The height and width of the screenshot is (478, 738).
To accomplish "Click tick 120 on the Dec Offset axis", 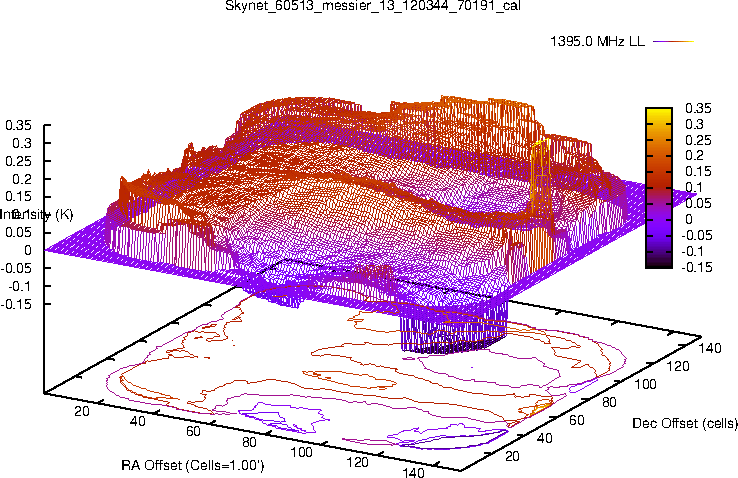I will [678, 366].
